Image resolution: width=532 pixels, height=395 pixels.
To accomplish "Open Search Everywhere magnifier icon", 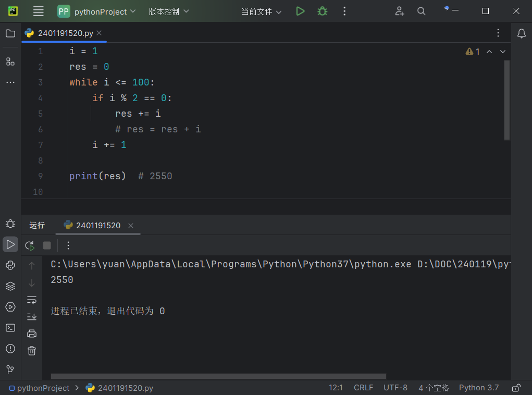I will [x=421, y=11].
